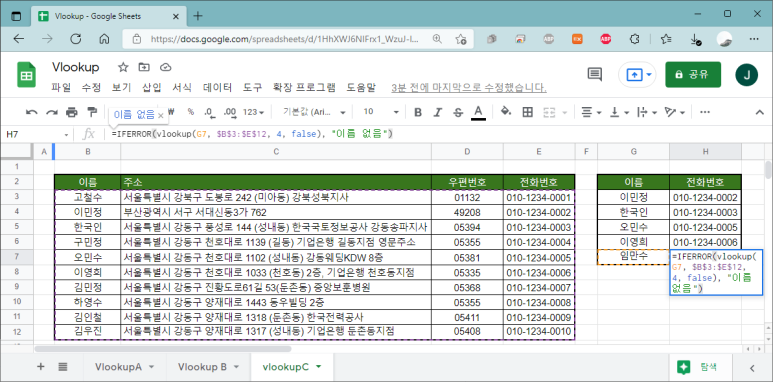This screenshot has height=382, width=773.
Task: Open horizontal align dropdown
Action: pos(591,112)
